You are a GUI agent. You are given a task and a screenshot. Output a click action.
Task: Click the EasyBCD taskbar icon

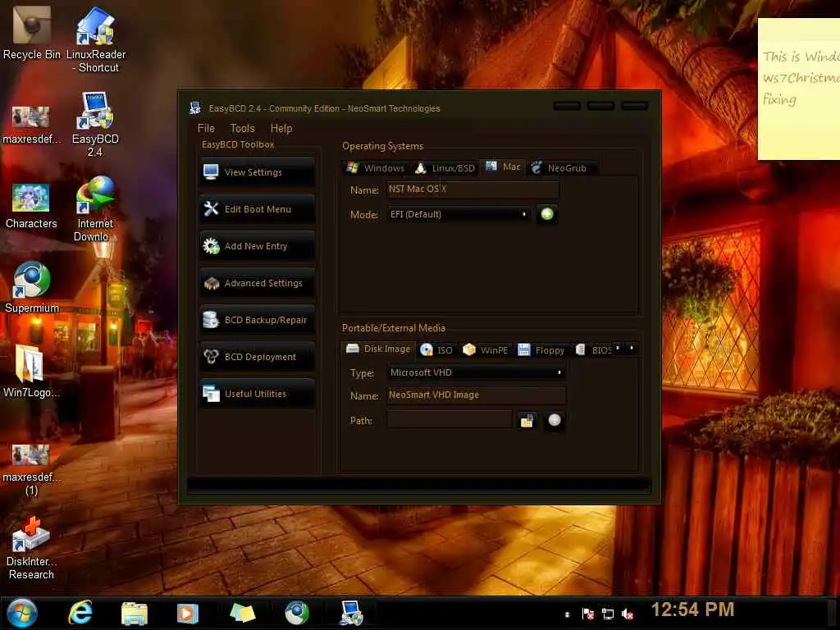[351, 613]
